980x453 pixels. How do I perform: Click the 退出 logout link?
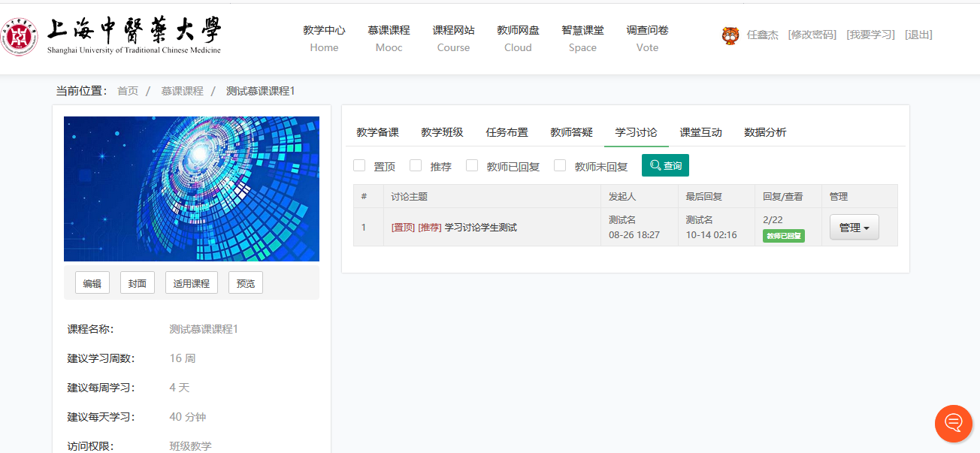[918, 35]
